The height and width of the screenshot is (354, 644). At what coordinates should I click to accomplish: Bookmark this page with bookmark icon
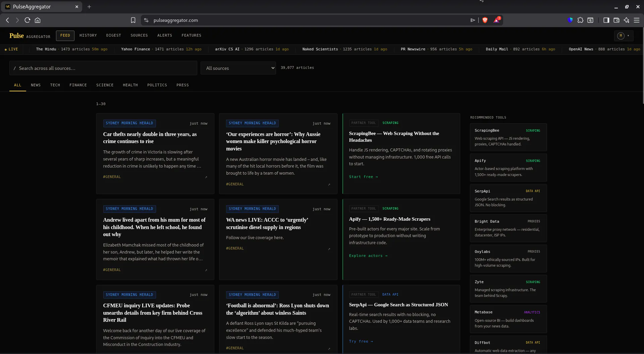pos(133,20)
